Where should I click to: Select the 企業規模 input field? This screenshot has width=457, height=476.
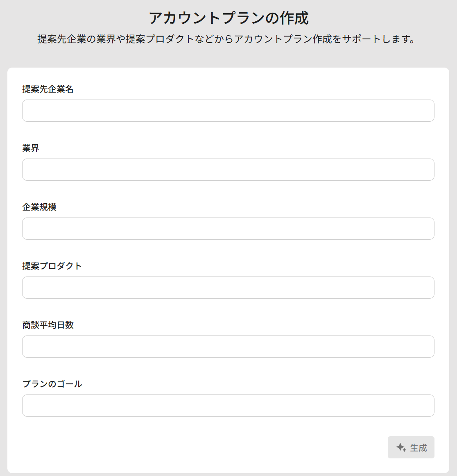coord(228,229)
